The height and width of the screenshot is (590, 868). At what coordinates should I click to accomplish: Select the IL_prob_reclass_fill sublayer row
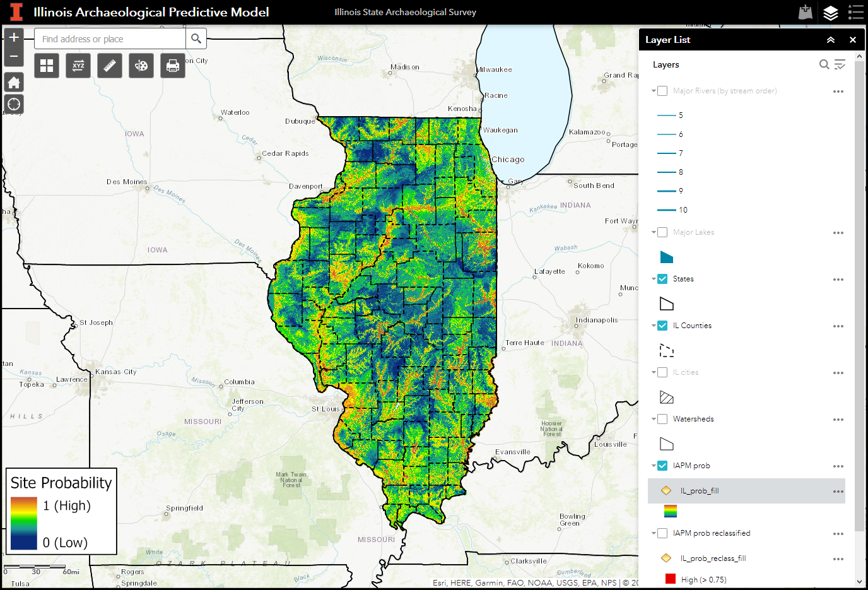(x=746, y=558)
